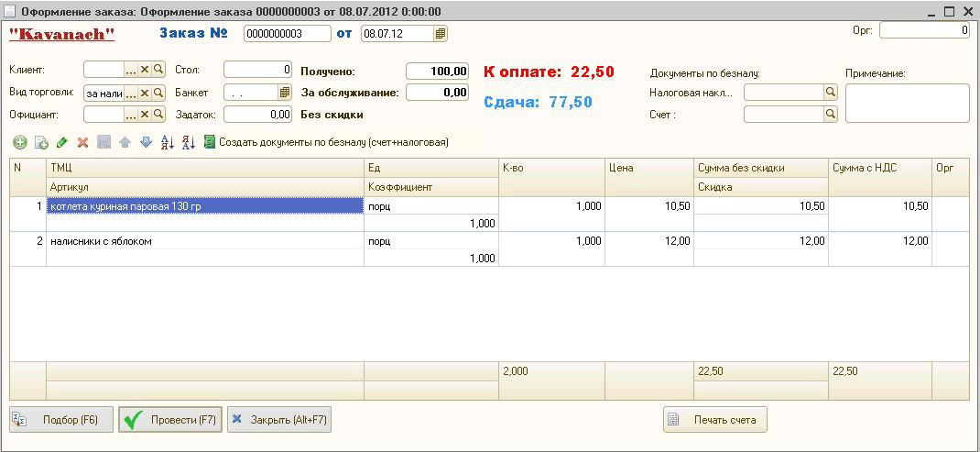Open magnifier lookup for Счет field

pyautogui.click(x=831, y=115)
